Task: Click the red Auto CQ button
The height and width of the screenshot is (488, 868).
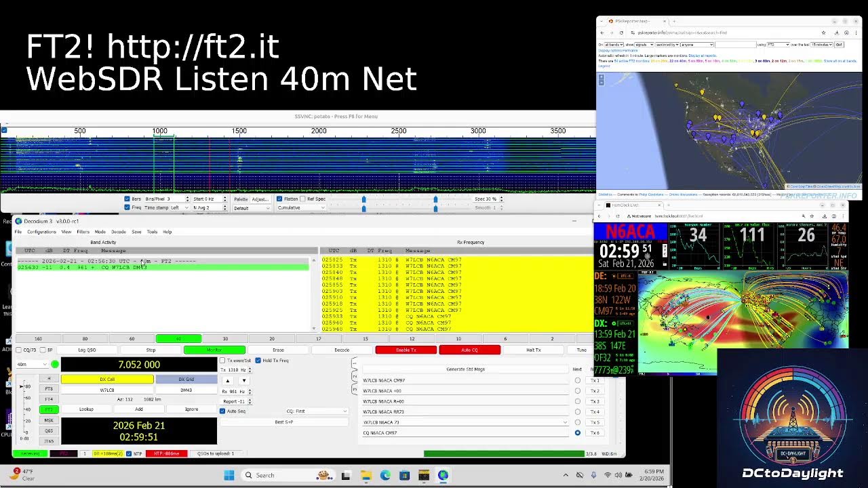Action: tap(469, 350)
